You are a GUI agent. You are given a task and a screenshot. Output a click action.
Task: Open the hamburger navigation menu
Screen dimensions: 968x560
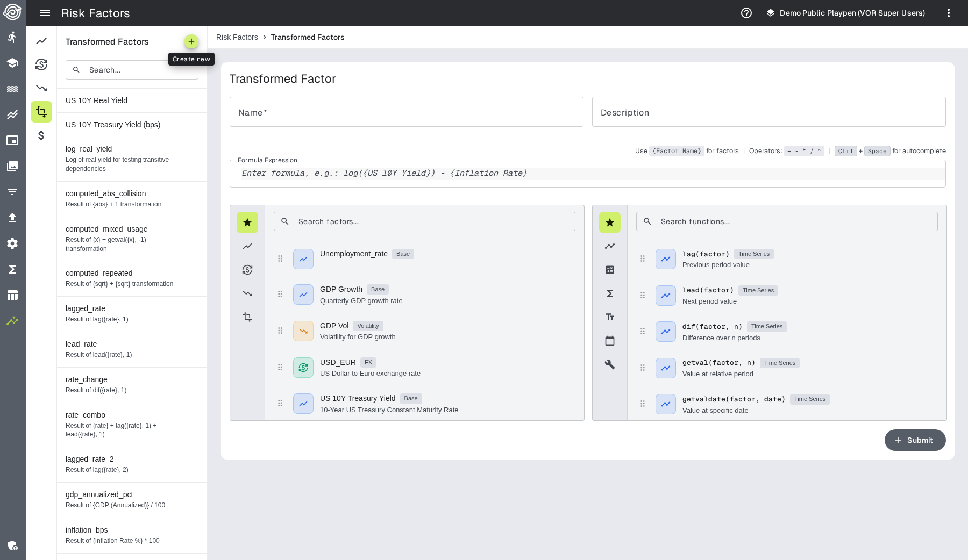point(45,13)
